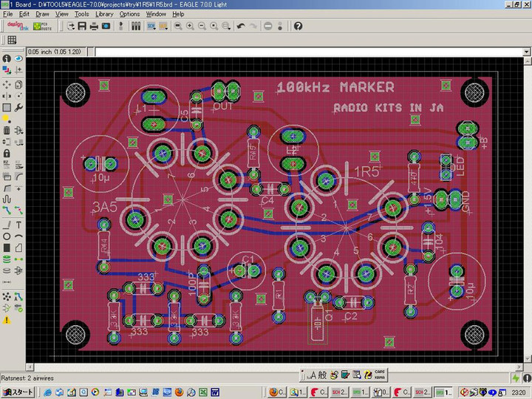Click the Print icon in toolbar
The height and width of the screenshot is (399, 532).
[x=94, y=26]
